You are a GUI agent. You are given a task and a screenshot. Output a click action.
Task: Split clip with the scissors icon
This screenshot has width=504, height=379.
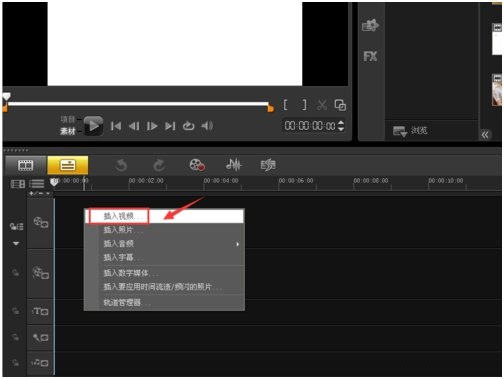point(322,105)
